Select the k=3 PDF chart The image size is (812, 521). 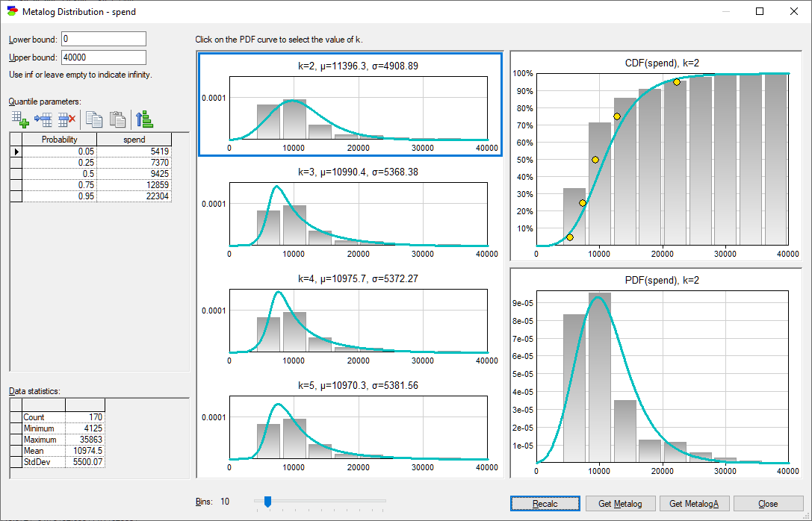(x=350, y=212)
